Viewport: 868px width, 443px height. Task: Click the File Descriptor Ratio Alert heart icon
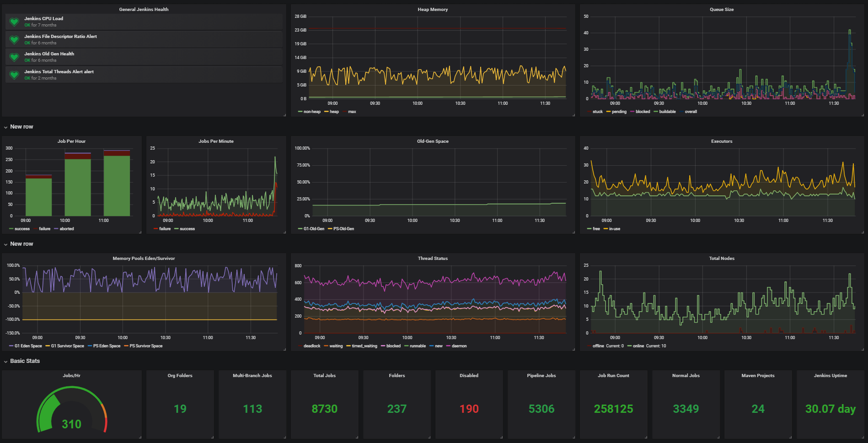point(14,39)
